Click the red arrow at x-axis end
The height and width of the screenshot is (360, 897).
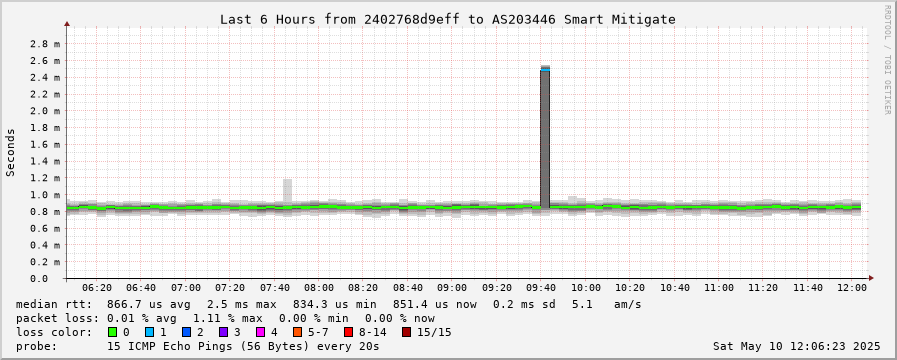tap(871, 278)
